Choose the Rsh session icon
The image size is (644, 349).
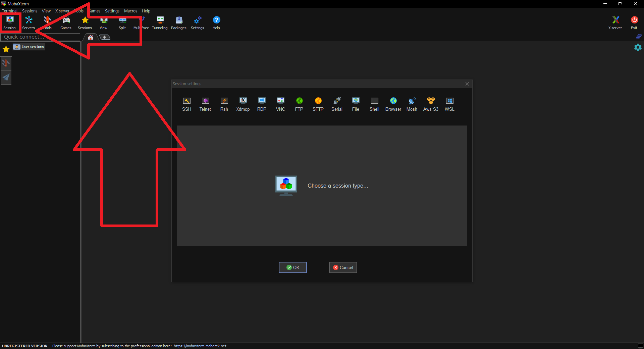click(x=224, y=104)
